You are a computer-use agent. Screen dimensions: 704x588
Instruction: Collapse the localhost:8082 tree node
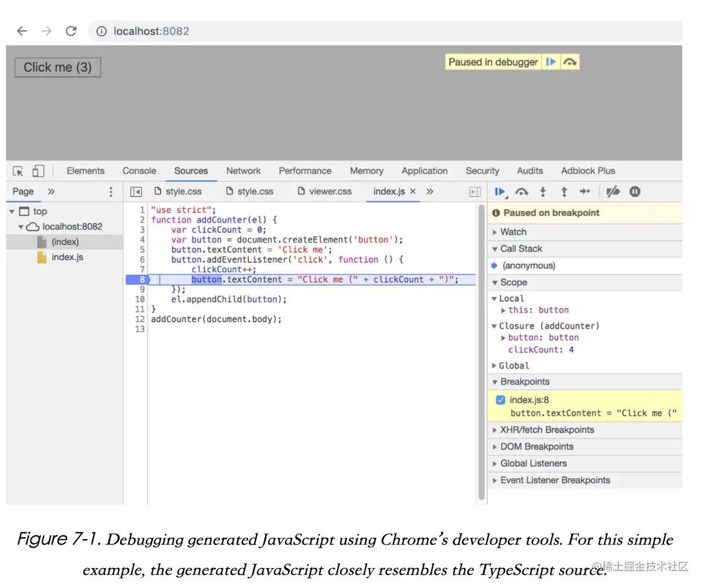click(21, 226)
